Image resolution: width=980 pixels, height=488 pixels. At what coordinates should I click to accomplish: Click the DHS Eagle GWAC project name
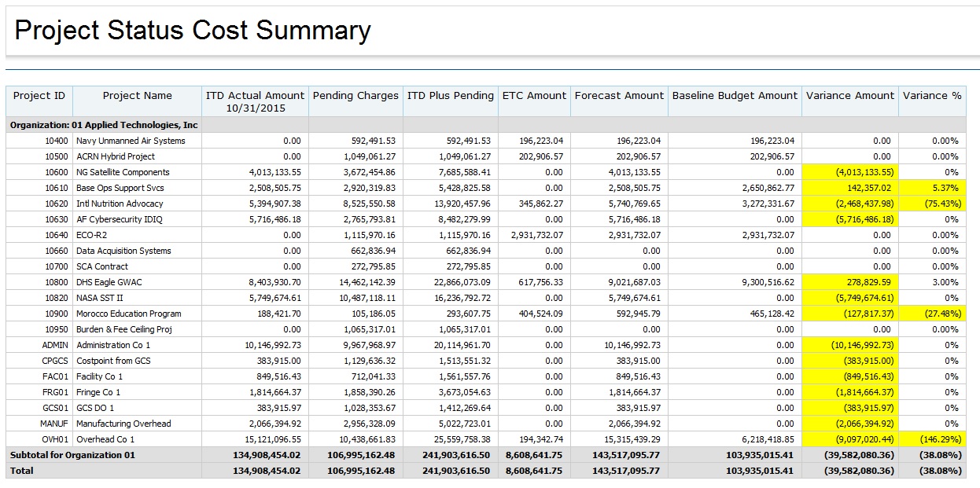tap(109, 282)
